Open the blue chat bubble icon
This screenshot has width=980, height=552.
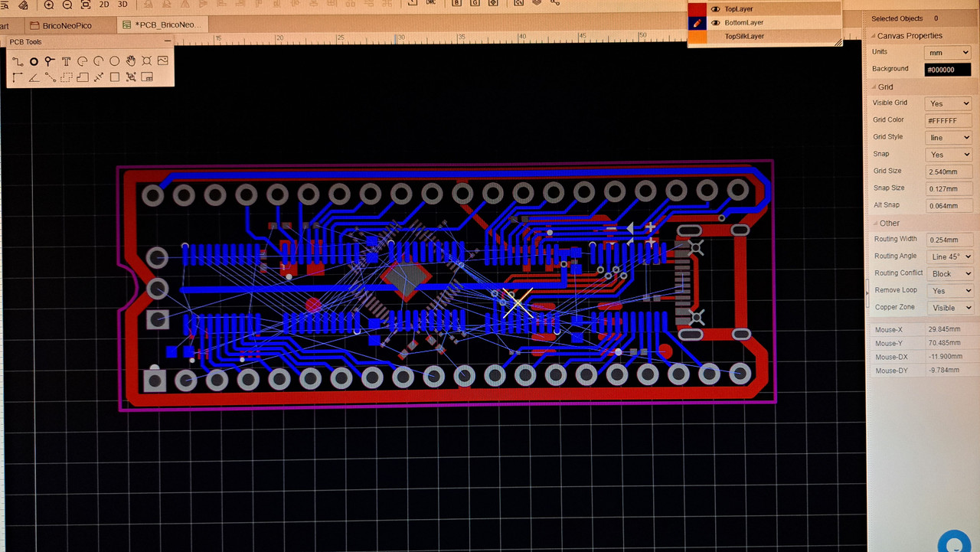(954, 542)
